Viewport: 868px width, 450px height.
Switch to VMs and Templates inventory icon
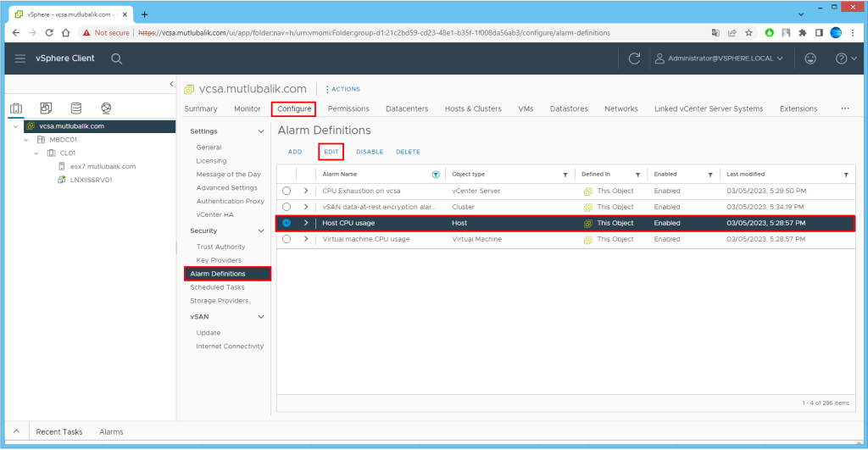(46, 108)
